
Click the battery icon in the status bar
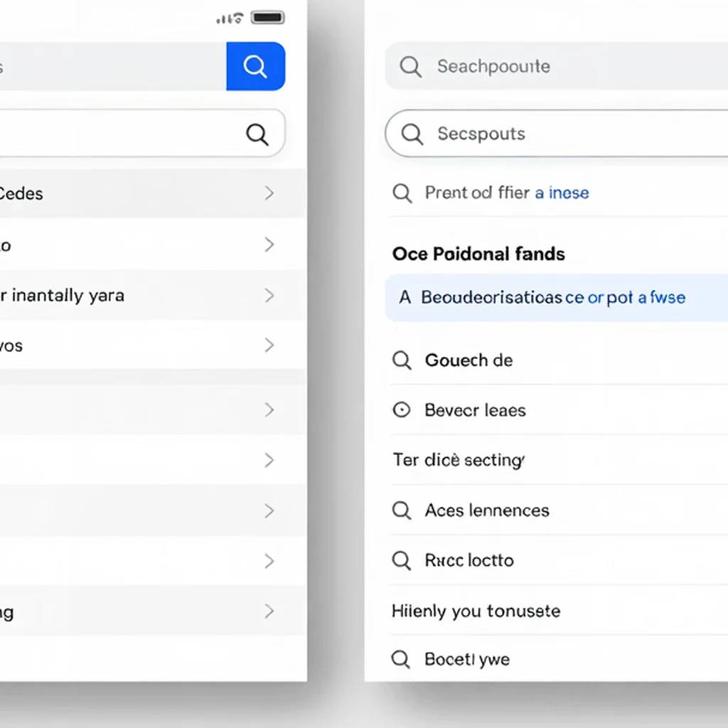(268, 18)
